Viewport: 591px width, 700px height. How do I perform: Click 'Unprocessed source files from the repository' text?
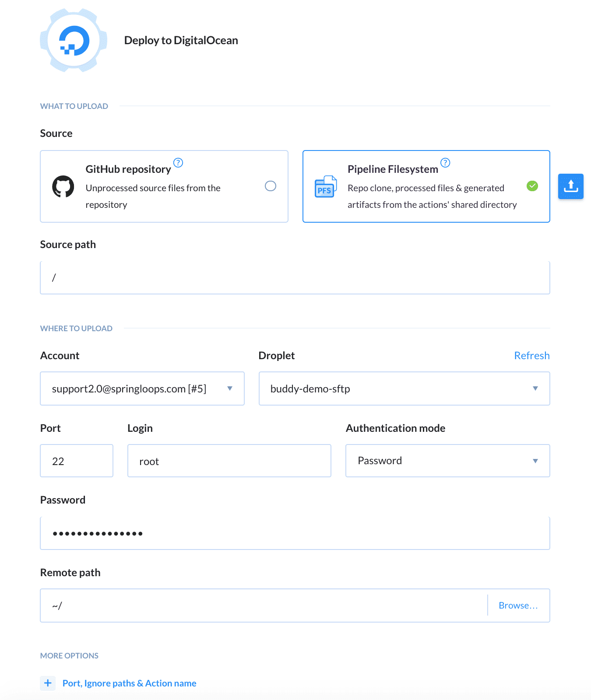(x=153, y=196)
